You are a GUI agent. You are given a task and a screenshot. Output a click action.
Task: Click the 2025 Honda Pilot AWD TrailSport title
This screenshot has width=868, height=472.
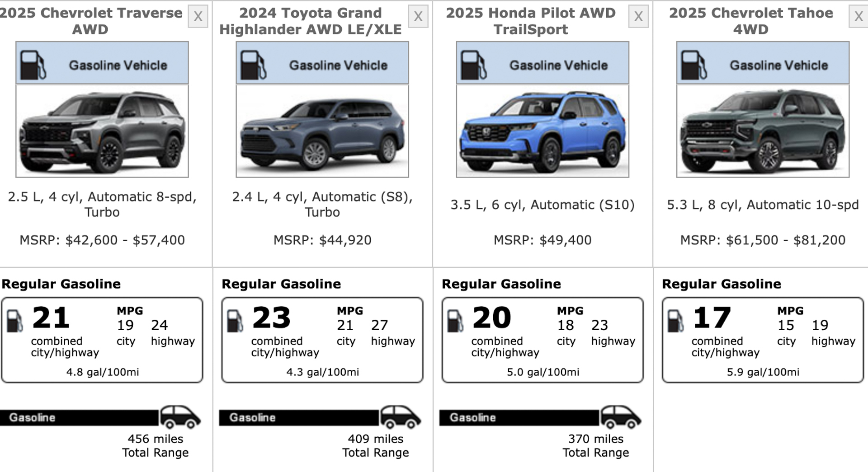[531, 21]
